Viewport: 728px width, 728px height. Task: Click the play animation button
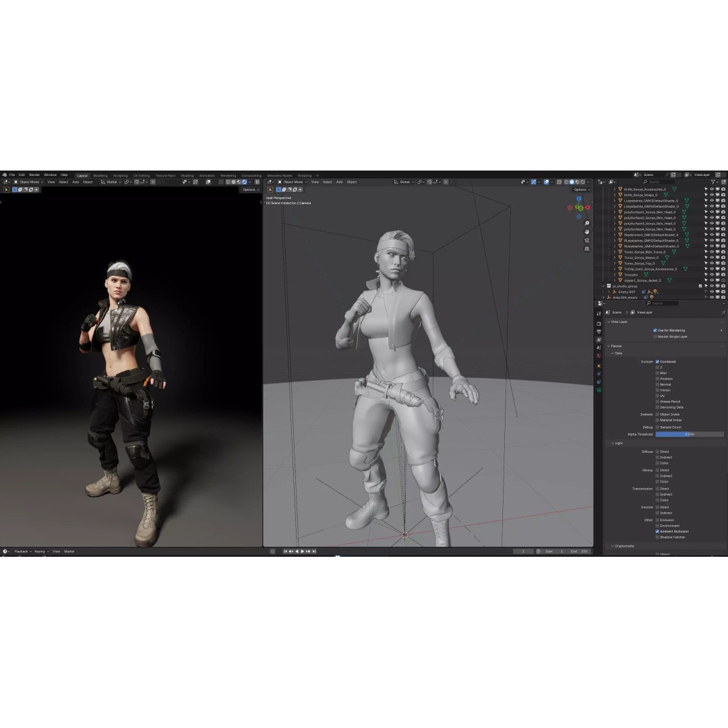click(302, 551)
